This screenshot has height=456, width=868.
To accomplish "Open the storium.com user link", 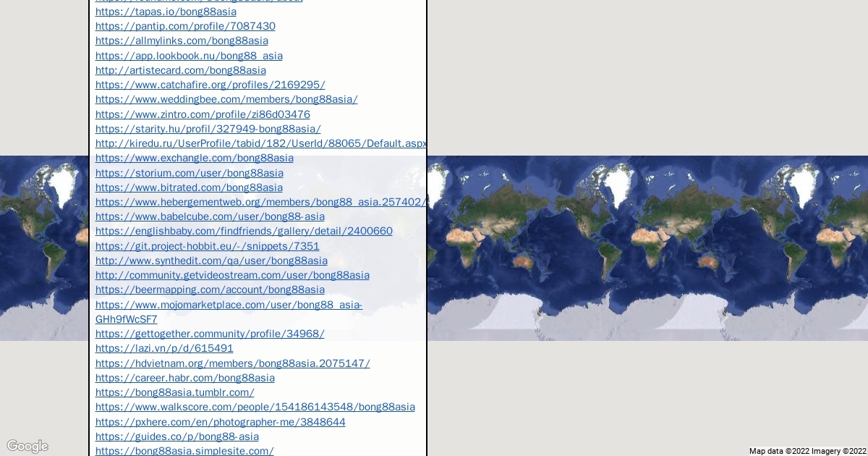I will pyautogui.click(x=189, y=173).
